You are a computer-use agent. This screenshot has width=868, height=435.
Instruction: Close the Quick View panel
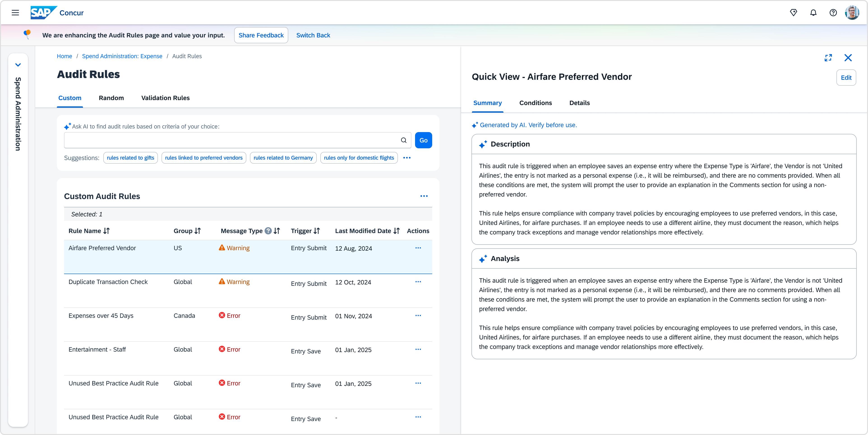tap(848, 58)
